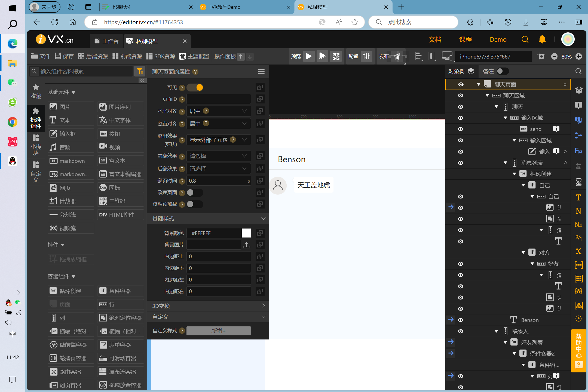Open 文档 docs link

pyautogui.click(x=435, y=39)
